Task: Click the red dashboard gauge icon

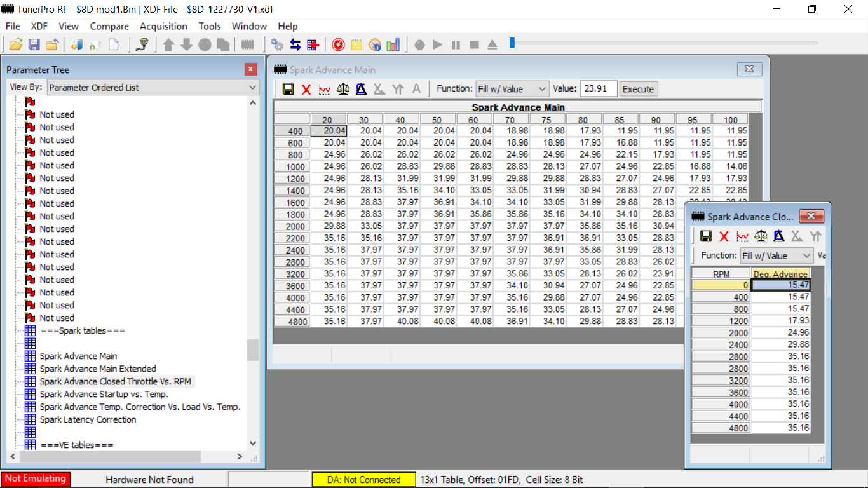Action: 338,44
